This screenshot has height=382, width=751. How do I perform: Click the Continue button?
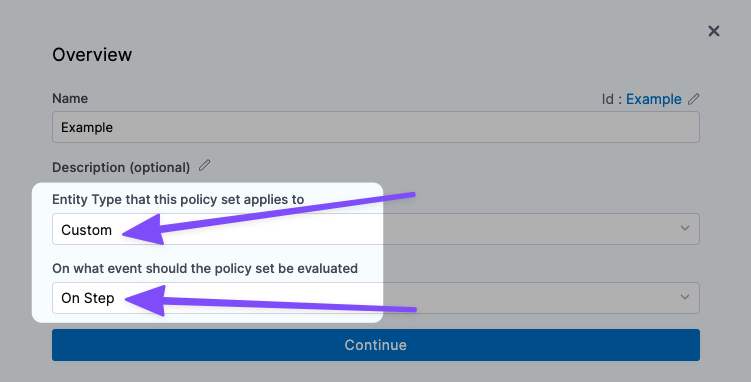coord(376,345)
